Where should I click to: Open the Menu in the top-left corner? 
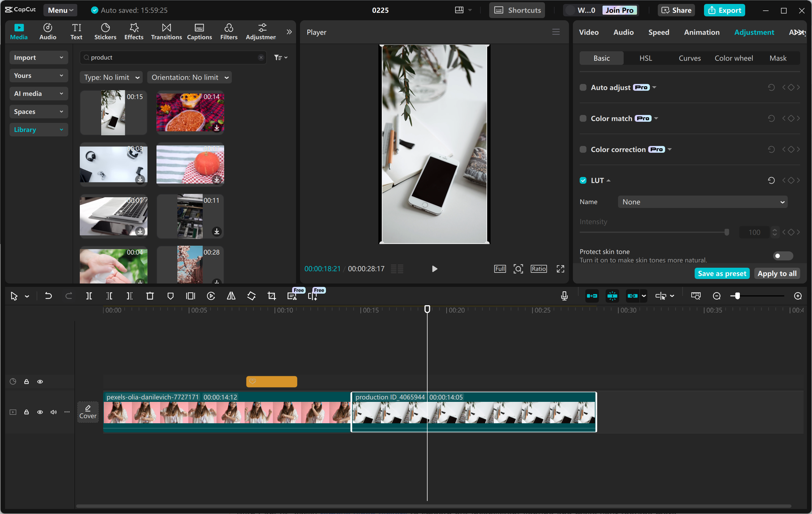click(x=60, y=10)
